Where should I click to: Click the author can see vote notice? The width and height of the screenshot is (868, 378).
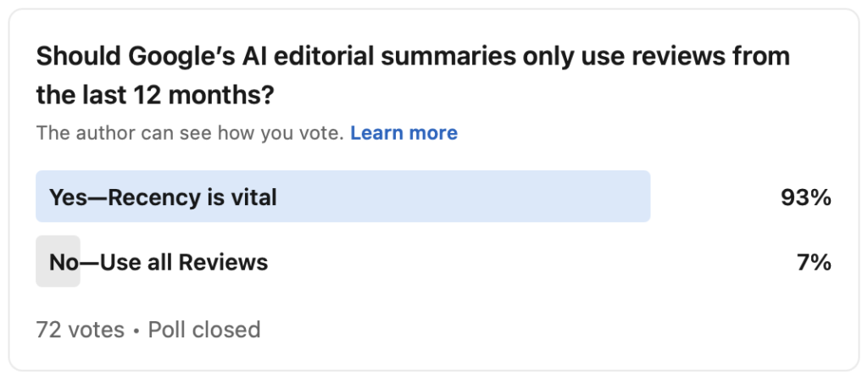tap(190, 133)
